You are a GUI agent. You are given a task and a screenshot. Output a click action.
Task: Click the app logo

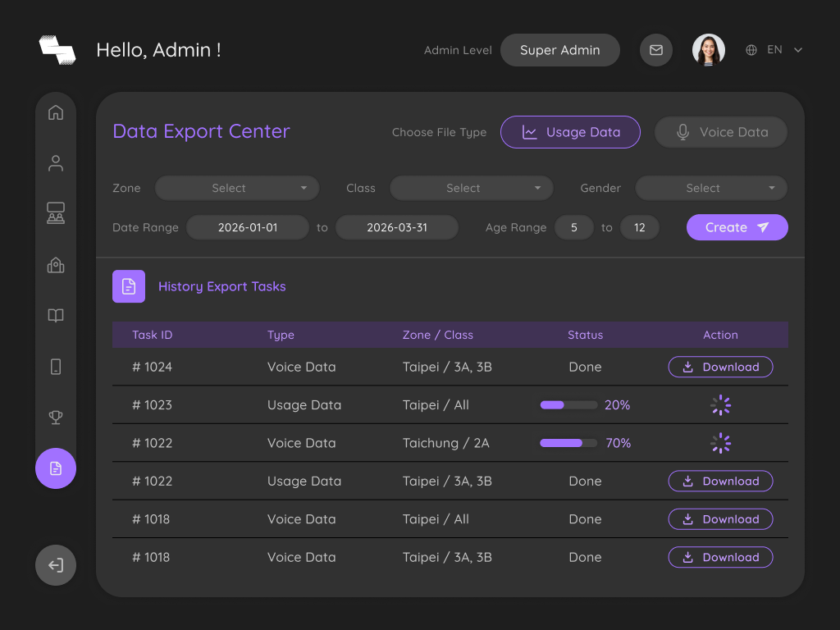tap(57, 50)
